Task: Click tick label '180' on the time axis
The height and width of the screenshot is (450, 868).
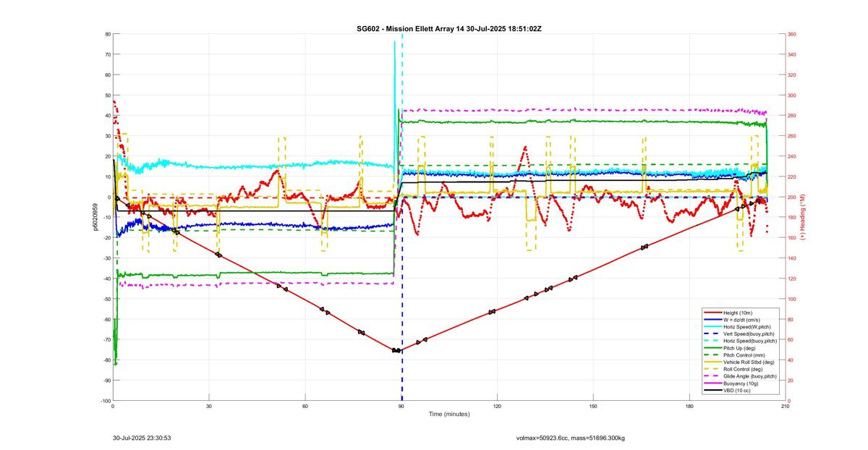Action: click(689, 407)
